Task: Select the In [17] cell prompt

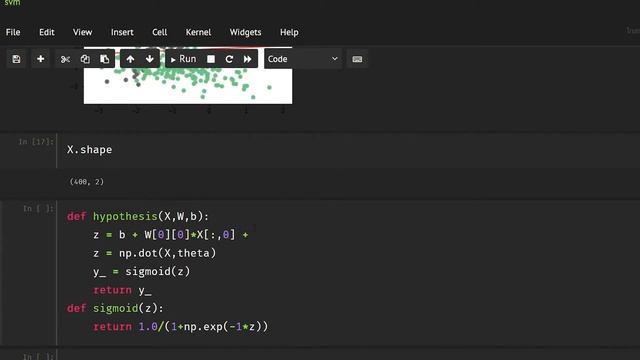Action: click(36, 142)
